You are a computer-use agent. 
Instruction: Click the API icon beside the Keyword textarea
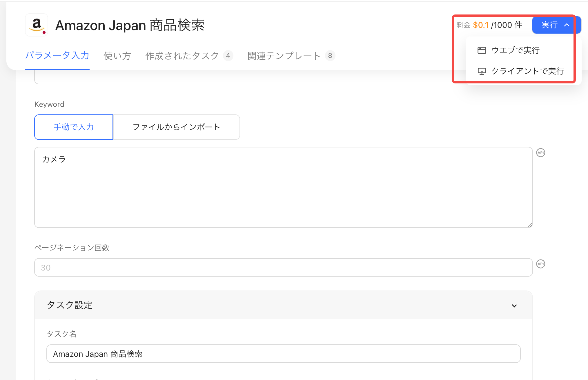click(540, 153)
